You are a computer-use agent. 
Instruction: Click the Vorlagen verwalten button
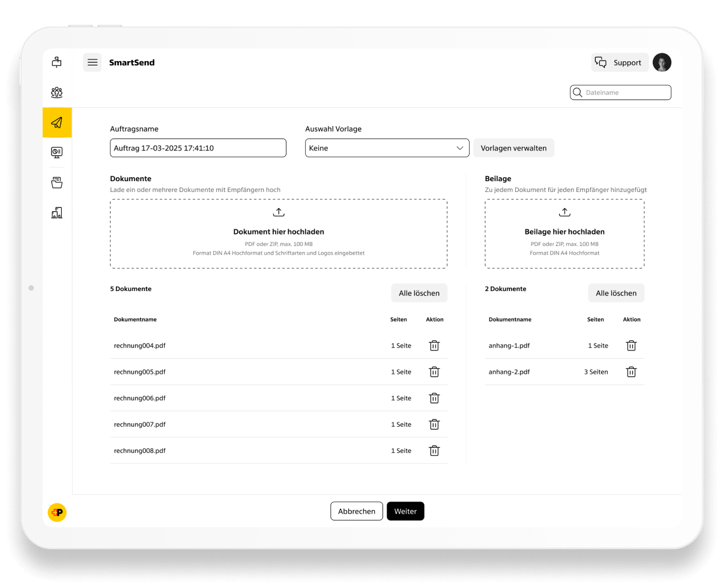(513, 148)
